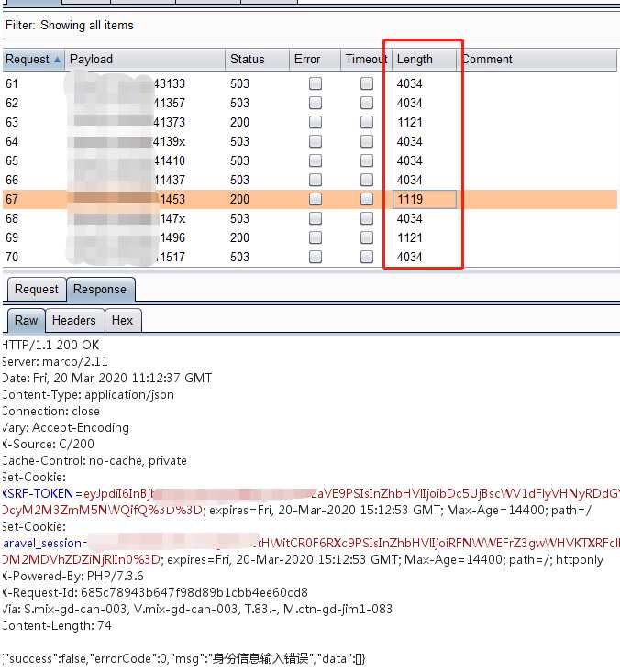Click the Error column header
620x672 pixels.
314,60
